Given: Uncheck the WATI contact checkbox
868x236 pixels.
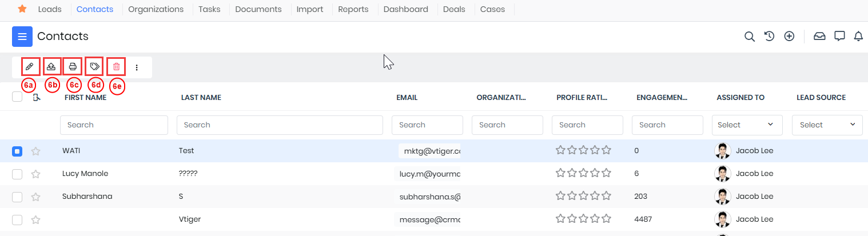Looking at the screenshot, I should coord(17,151).
